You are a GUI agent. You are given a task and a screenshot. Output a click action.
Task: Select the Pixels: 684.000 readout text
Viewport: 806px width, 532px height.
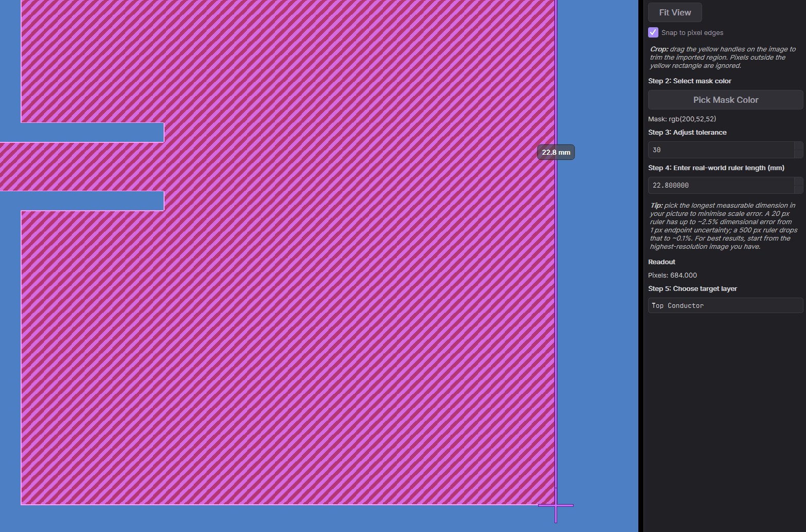(672, 275)
